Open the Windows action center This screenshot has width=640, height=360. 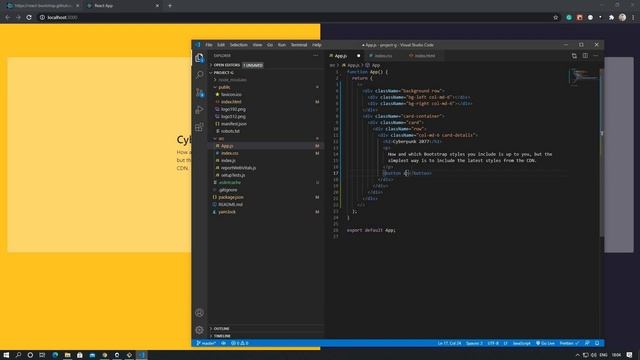click(x=630, y=355)
